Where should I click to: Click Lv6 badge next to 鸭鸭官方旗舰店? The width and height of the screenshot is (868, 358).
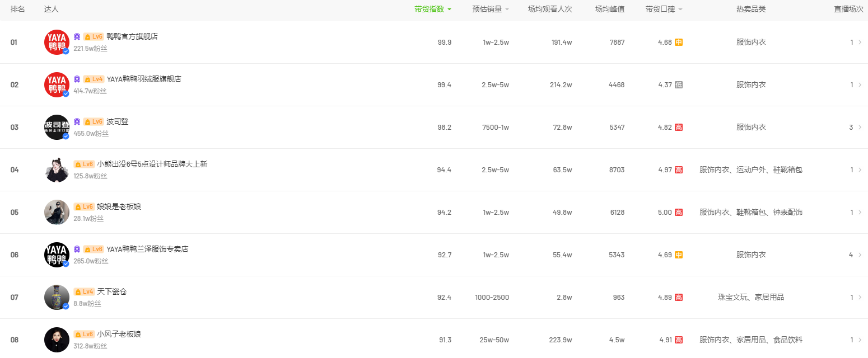coord(94,36)
